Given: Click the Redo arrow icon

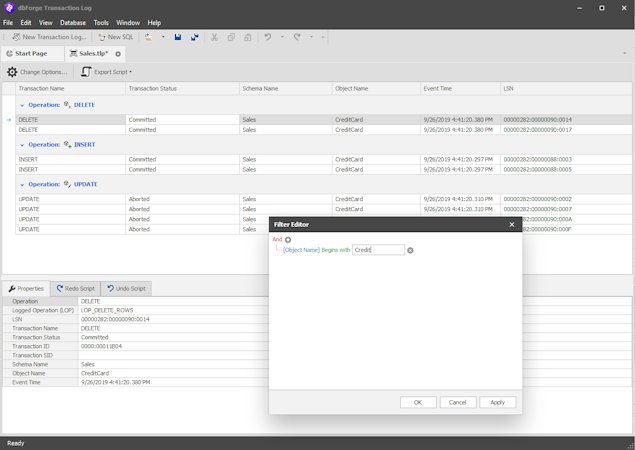Looking at the screenshot, I should [x=297, y=37].
